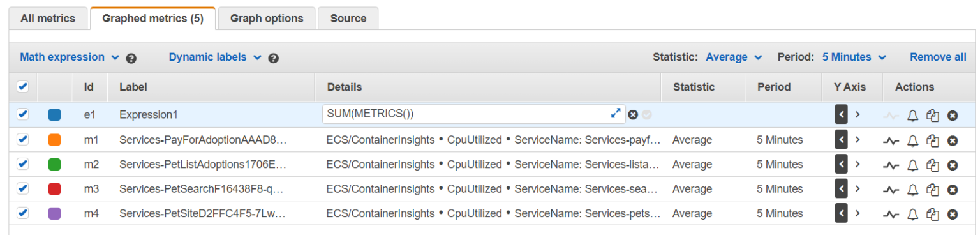Remove the m3 metric with X icon
980x235 pixels.
pyautogui.click(x=953, y=189)
